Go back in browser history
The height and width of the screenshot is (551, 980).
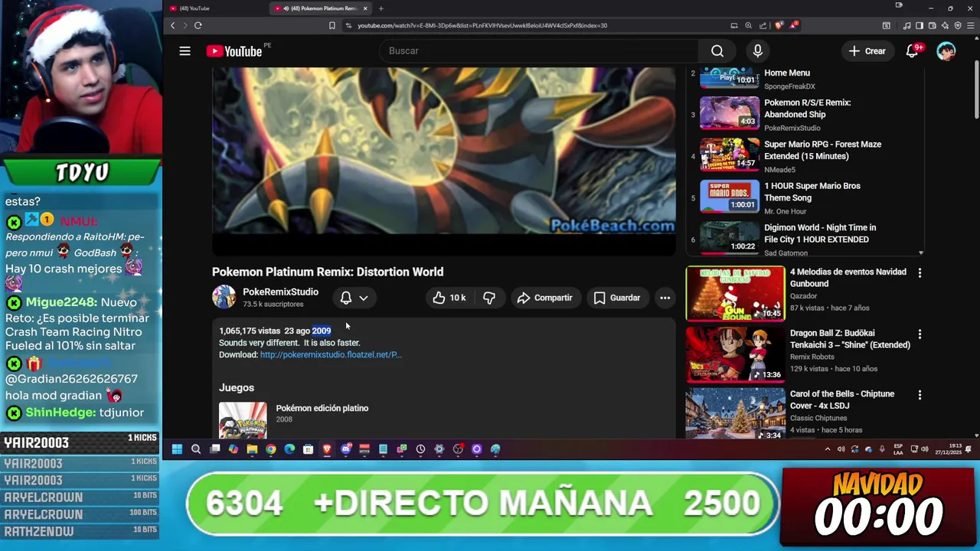point(173,25)
